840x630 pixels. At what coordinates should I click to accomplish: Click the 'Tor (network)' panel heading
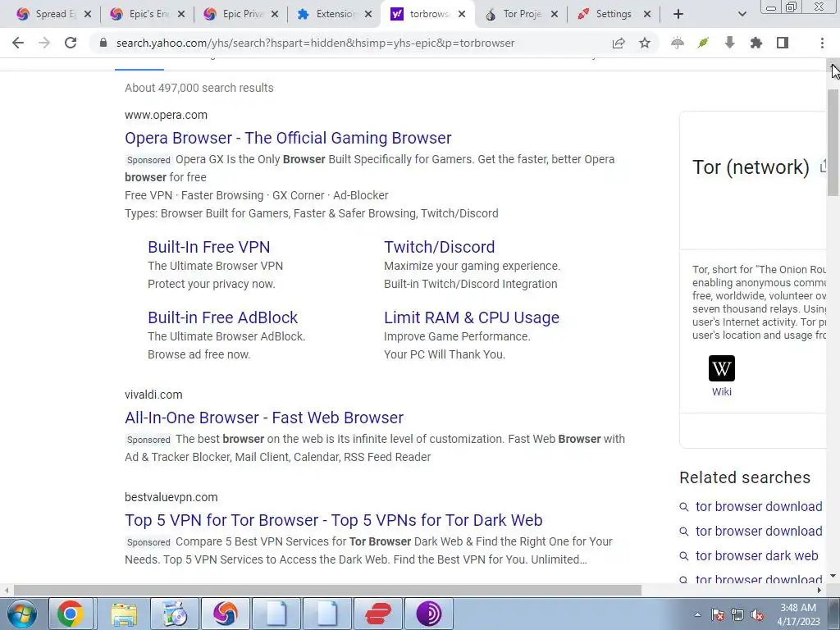coord(751,167)
